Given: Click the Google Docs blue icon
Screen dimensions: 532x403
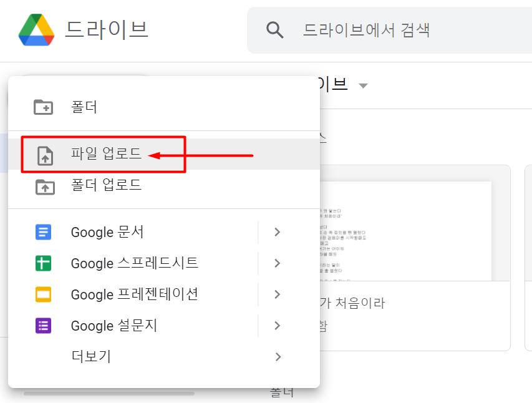Looking at the screenshot, I should pyautogui.click(x=44, y=232).
